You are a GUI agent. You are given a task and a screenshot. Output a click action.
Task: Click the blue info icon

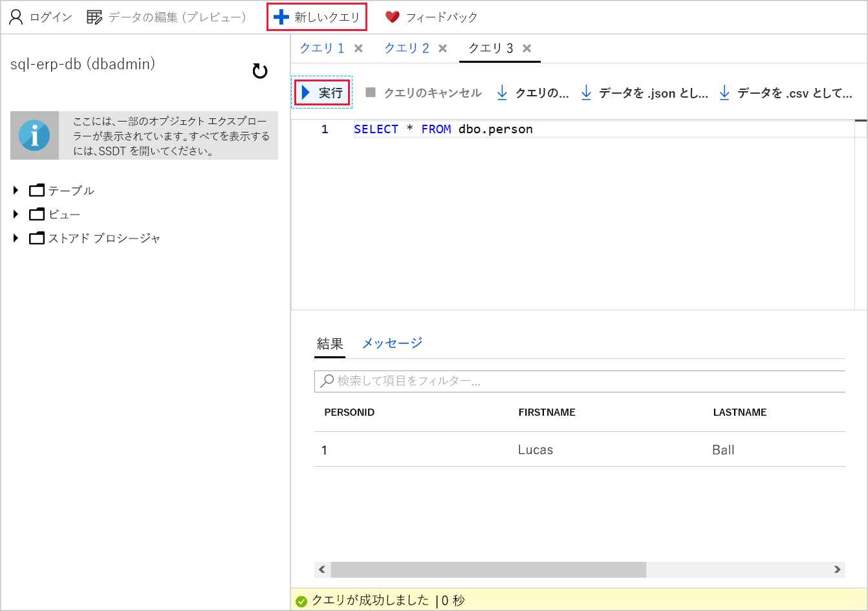click(x=34, y=136)
